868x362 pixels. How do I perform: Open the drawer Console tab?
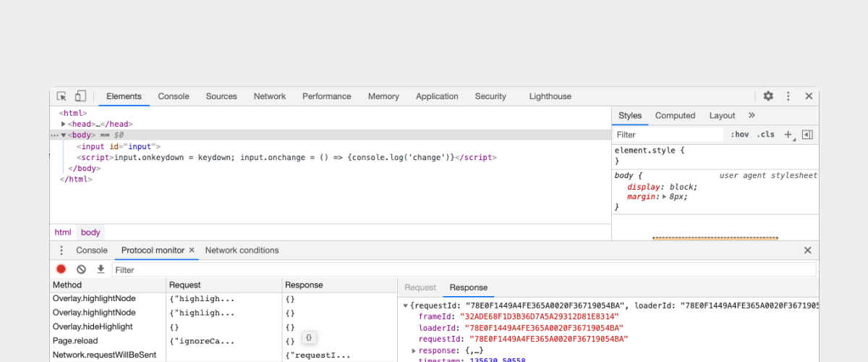coord(92,251)
